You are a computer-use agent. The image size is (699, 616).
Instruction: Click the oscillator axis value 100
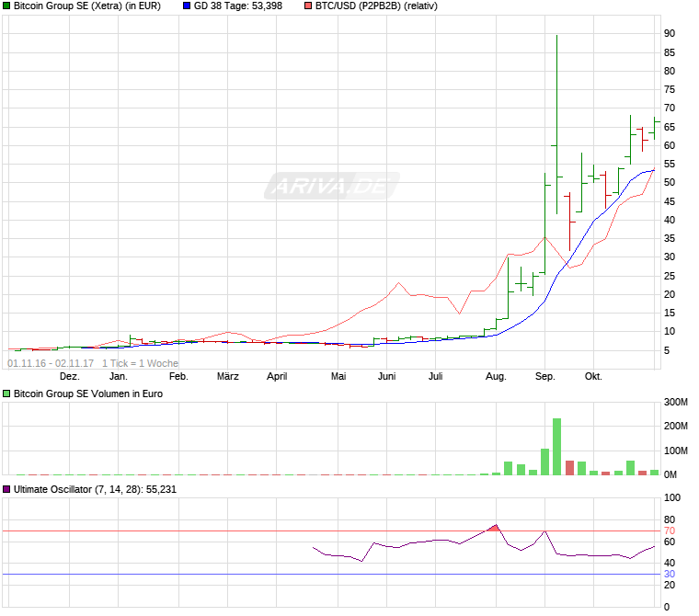pos(671,498)
